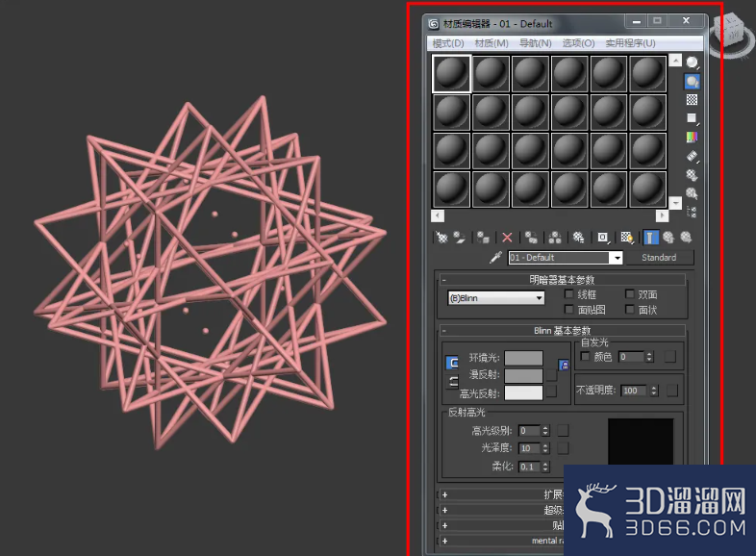Toggle the blue map lock beside 环境光
The width and height of the screenshot is (756, 556).
(564, 365)
